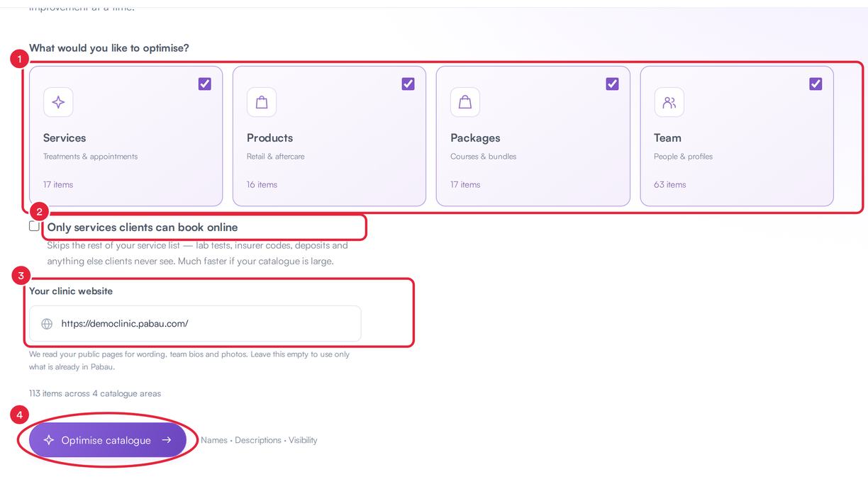Click the Optimise catalogue button

click(108, 440)
